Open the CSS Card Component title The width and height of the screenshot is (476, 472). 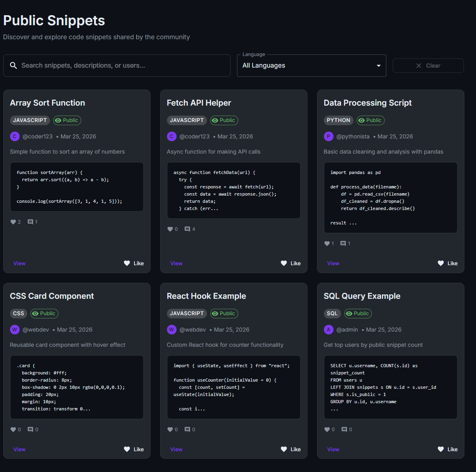click(x=52, y=296)
